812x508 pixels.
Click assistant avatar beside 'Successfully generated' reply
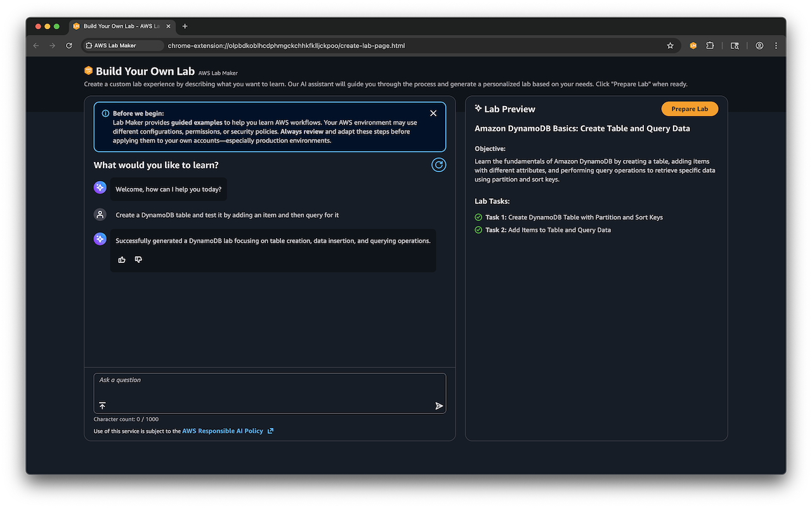[100, 239]
